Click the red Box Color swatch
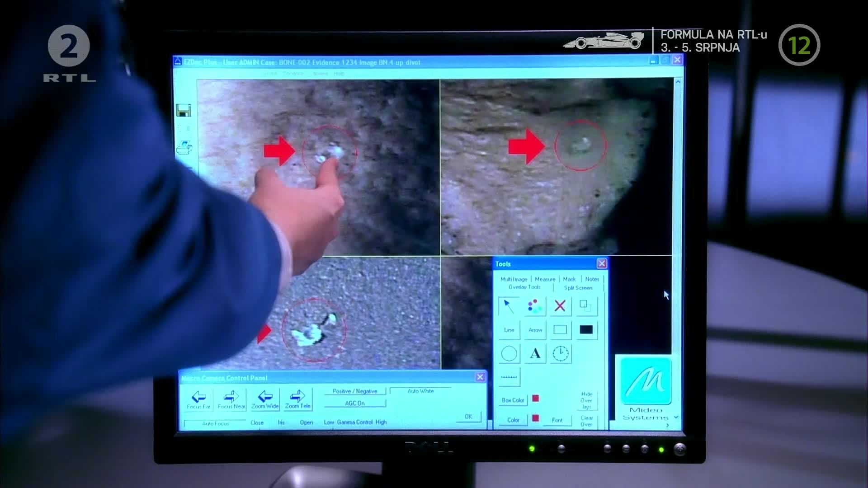This screenshot has height=488, width=868. click(536, 399)
